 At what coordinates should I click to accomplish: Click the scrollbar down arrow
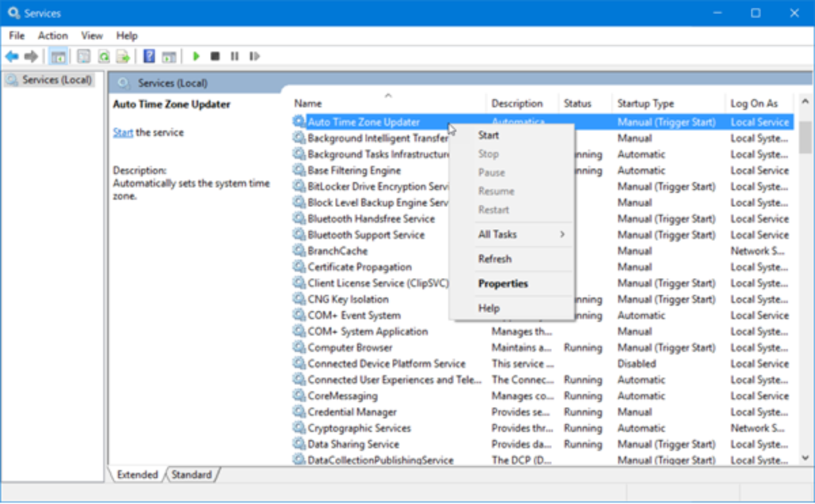805,458
